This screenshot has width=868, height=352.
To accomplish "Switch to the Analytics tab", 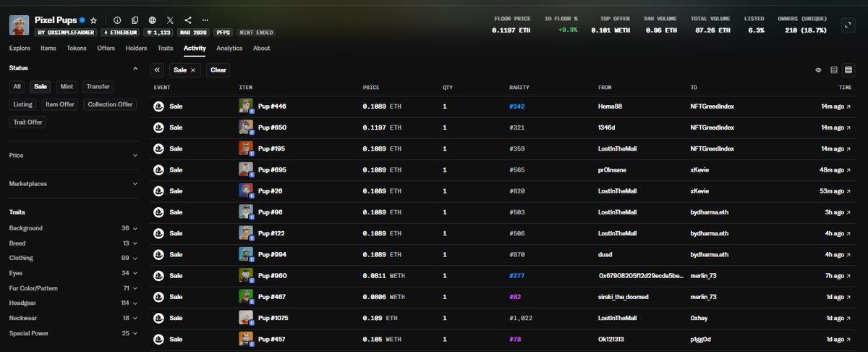I will [x=229, y=48].
